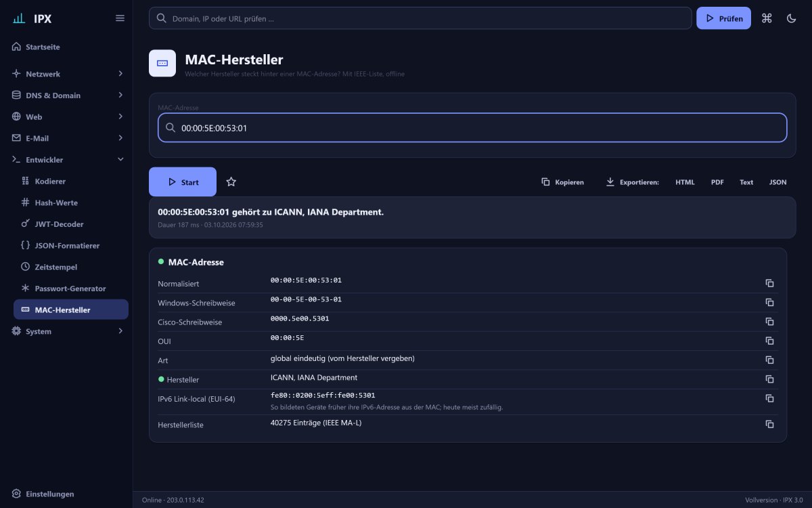812x508 pixels.
Task: Copy the Cisco-Schreibweise value
Action: point(769,322)
